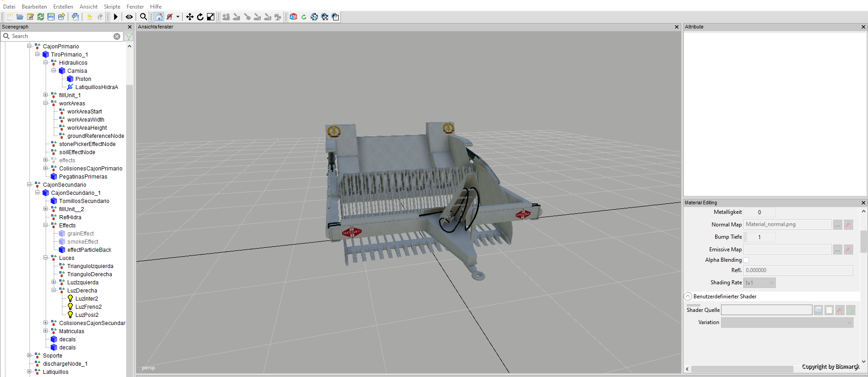Click the greyed terrain foliage tool icon
This screenshot has width=868, height=377.
[x=278, y=17]
